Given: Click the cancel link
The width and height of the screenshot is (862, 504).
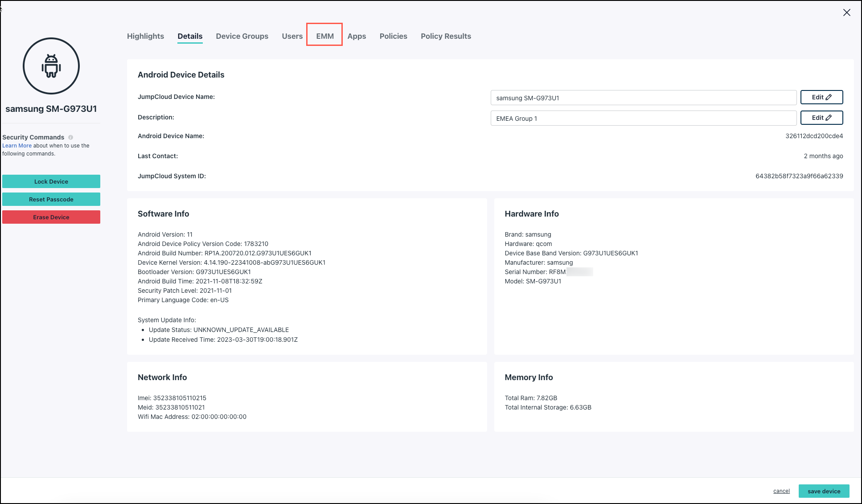Looking at the screenshot, I should 781,491.
